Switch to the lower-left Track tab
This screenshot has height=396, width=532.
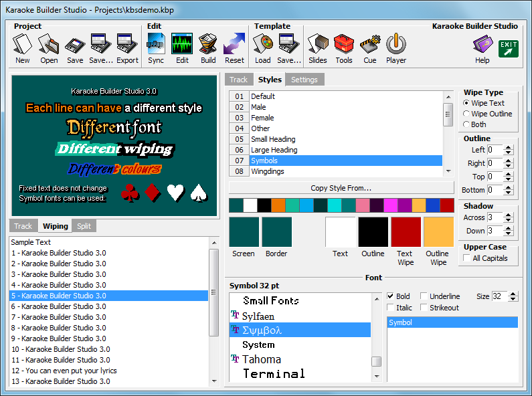pos(23,226)
